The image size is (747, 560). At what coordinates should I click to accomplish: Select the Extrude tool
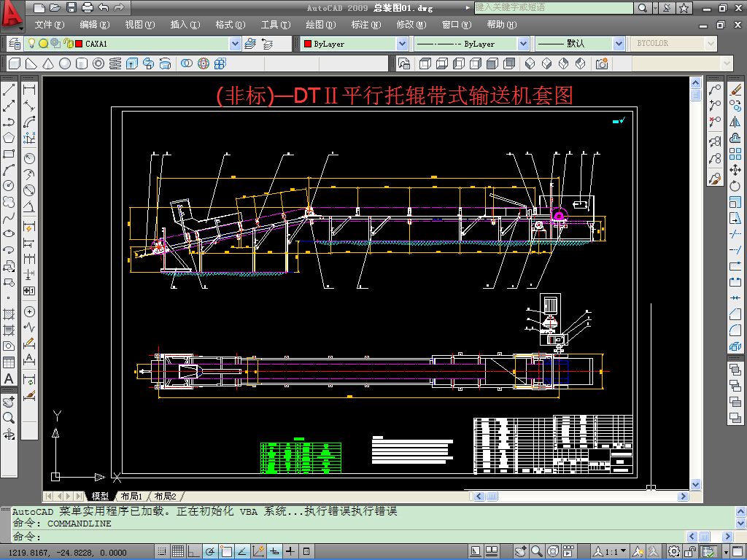(132, 64)
